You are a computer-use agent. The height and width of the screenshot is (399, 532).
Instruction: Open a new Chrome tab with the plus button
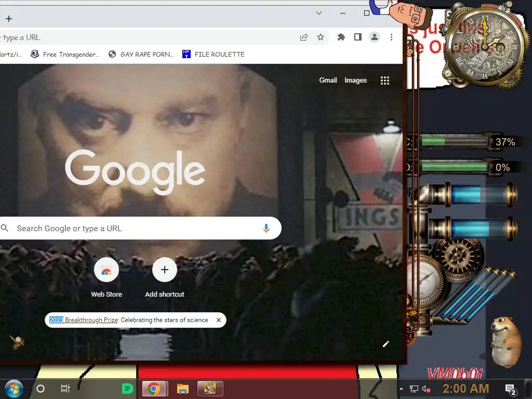[9, 19]
